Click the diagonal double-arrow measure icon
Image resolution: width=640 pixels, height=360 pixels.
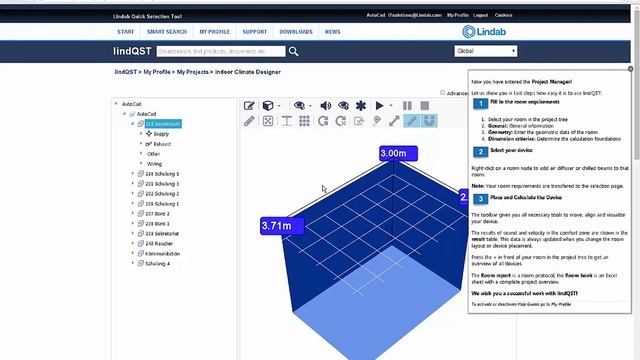[x=394, y=121]
